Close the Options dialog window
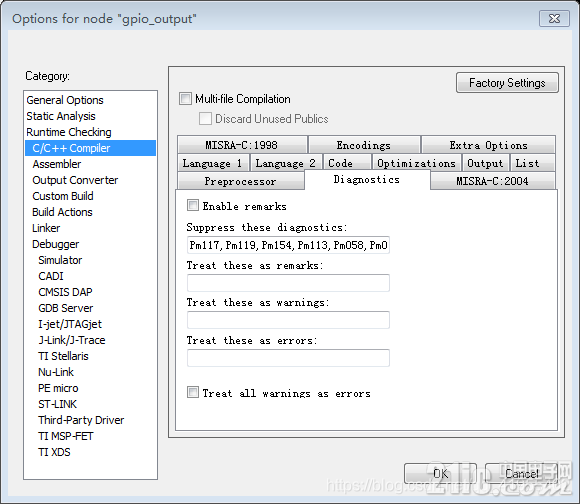This screenshot has width=580, height=504. [554, 18]
